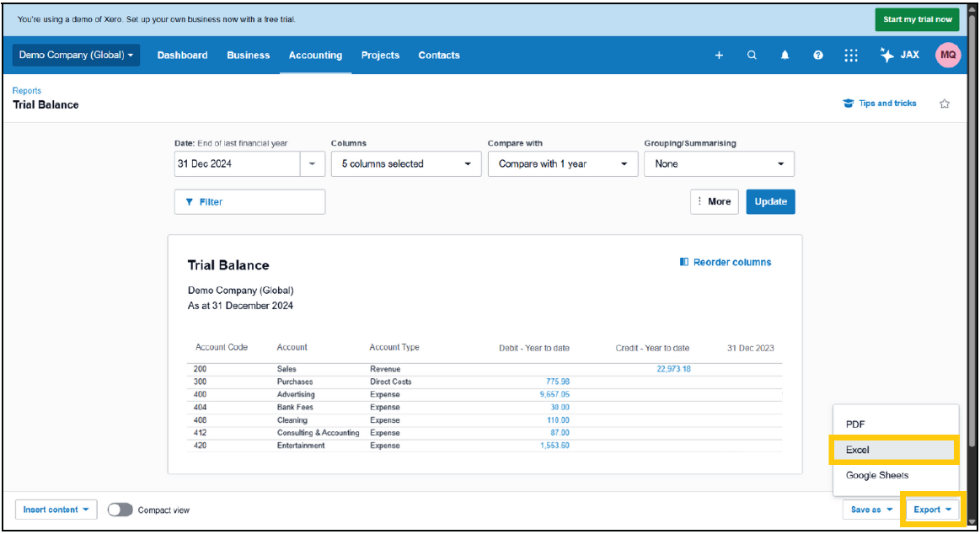Select the Purchases account name
Screen dimensions: 980x534
pos(295,382)
